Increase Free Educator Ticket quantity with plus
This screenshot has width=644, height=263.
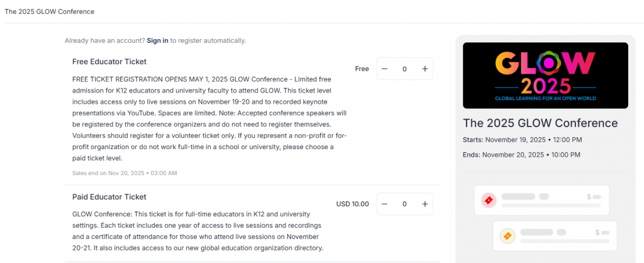425,69
